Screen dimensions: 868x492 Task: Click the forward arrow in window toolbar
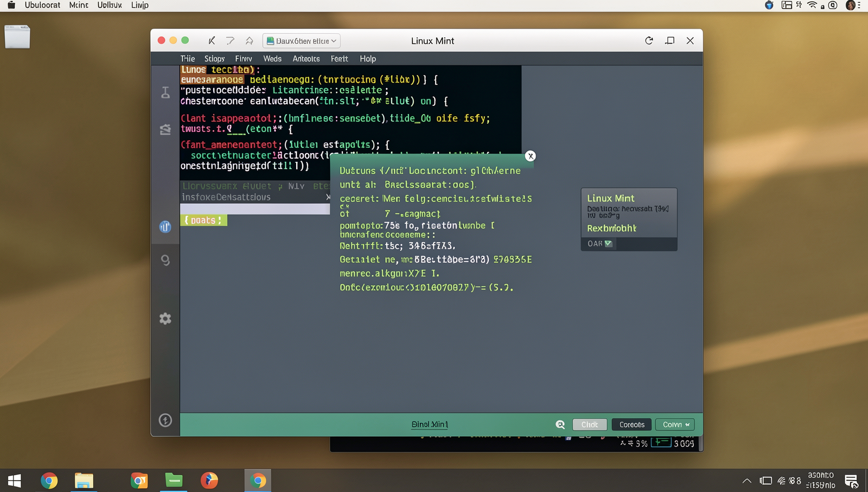click(x=230, y=41)
